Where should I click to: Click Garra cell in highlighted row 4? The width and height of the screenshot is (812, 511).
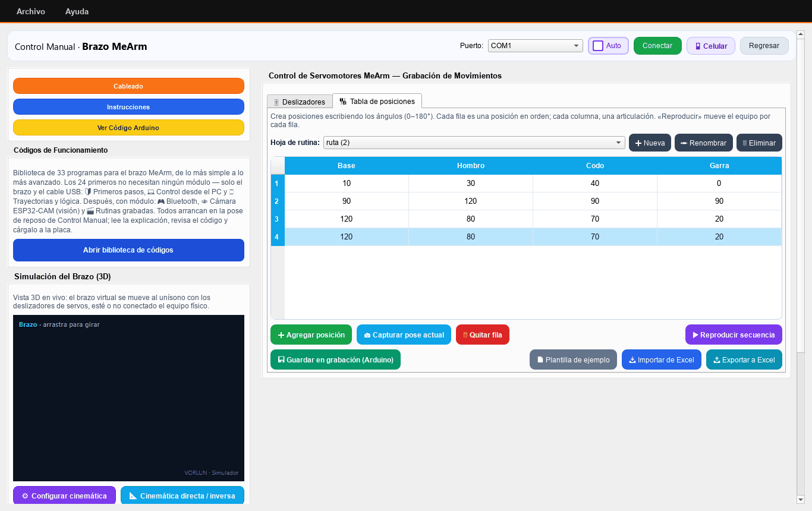[x=719, y=237]
